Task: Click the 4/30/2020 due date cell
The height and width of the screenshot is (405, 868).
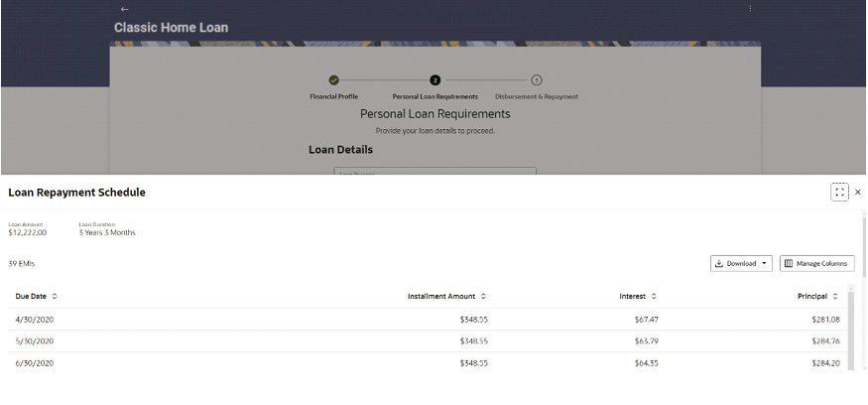Action: (x=35, y=320)
